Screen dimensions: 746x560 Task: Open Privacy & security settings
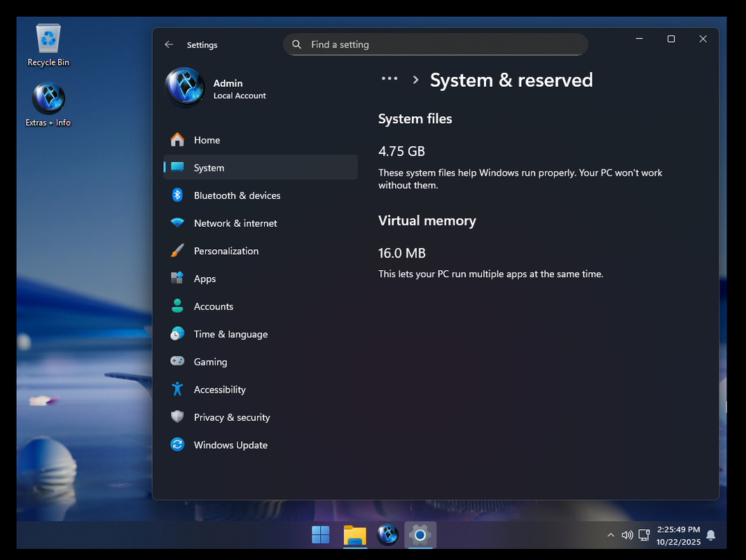pos(261,417)
